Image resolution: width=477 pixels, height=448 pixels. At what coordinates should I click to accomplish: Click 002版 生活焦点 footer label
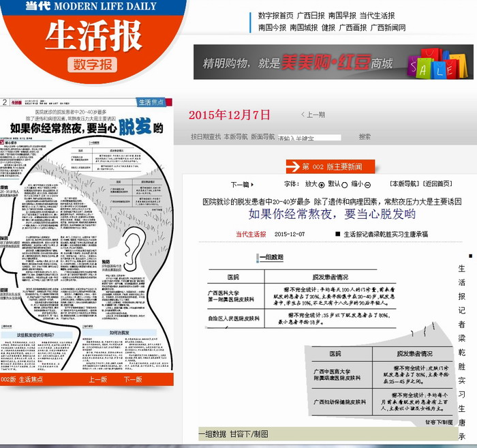[x=22, y=380]
